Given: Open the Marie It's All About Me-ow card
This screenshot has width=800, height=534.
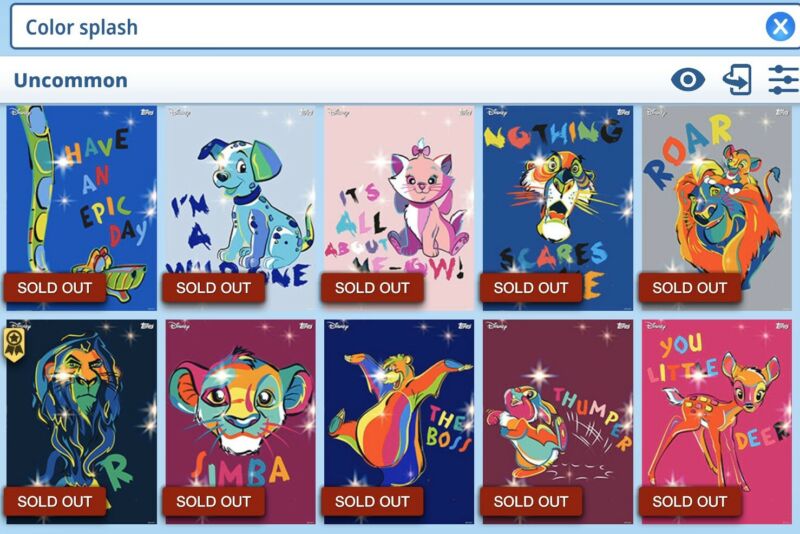Looking at the screenshot, I should (x=399, y=208).
